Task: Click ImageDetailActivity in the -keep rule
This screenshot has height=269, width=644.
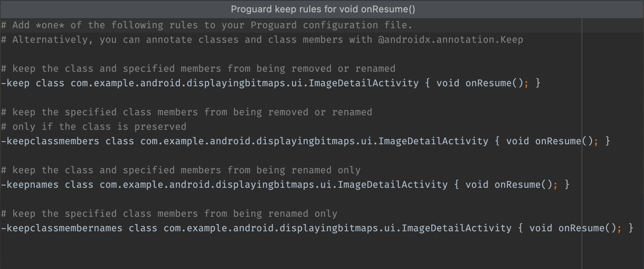Action: tap(363, 83)
